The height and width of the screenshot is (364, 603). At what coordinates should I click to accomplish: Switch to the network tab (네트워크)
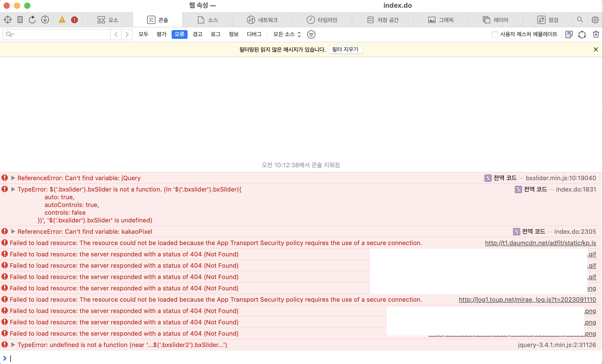click(262, 20)
